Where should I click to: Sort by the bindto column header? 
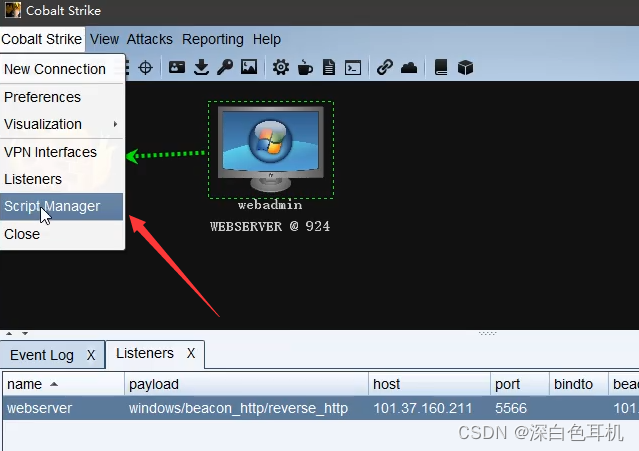pos(579,384)
